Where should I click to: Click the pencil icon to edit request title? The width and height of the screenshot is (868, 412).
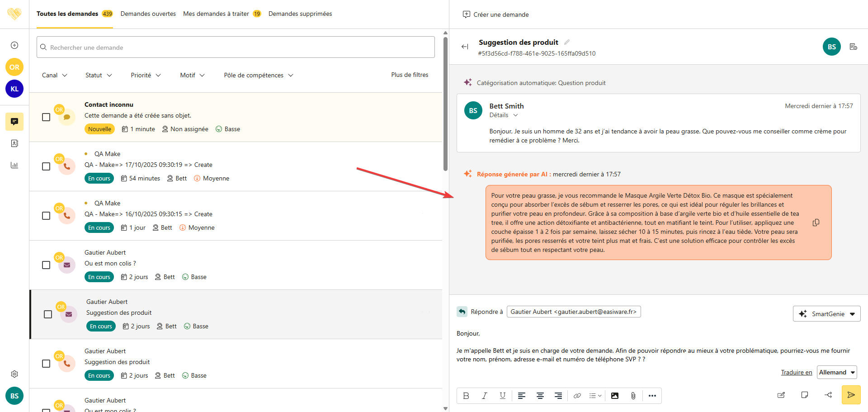coord(567,42)
